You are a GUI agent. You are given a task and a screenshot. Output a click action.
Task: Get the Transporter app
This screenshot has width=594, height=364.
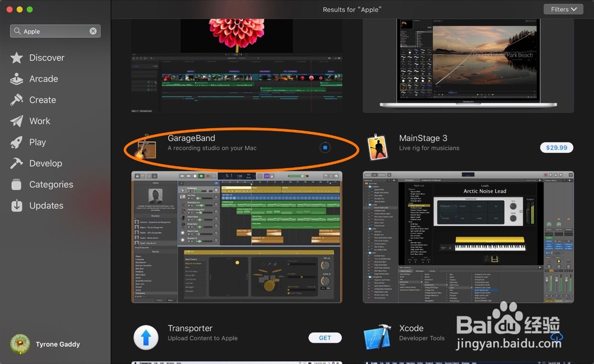(325, 338)
